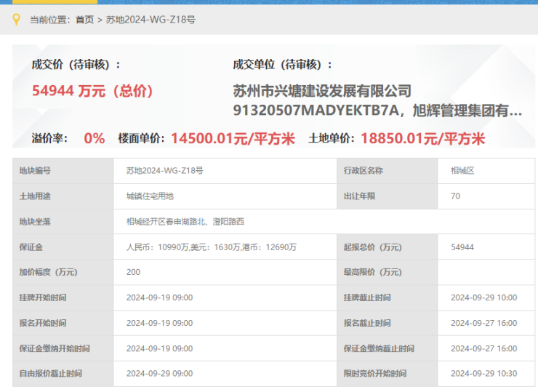Click the 2024-09-29 09:00 cell
The width and height of the screenshot is (538, 392).
[x=225, y=374]
